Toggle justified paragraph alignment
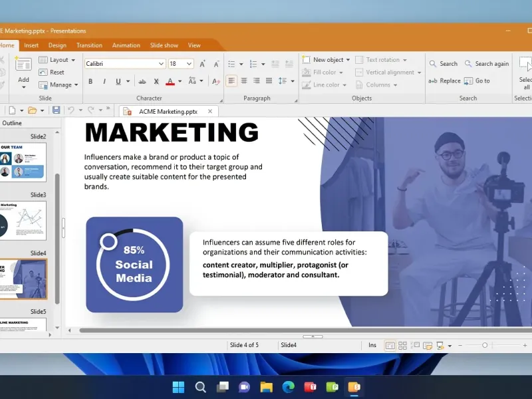Screen dimensions: 532x399 [x=269, y=81]
